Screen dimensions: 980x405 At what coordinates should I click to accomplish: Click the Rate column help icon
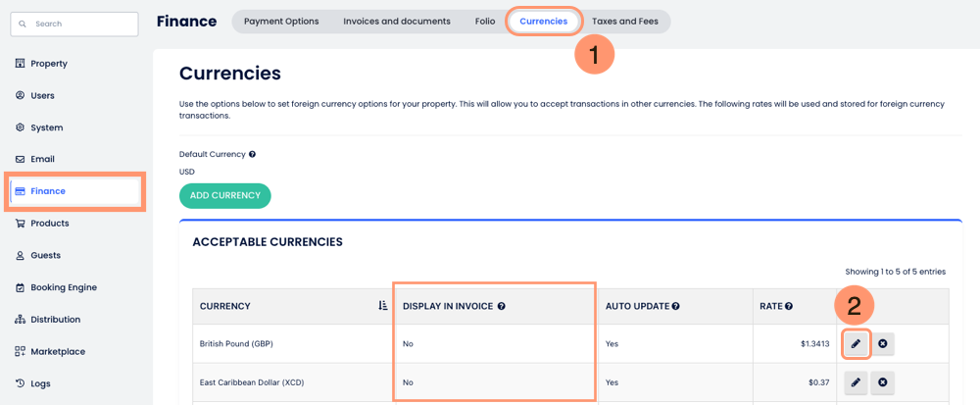coord(789,306)
